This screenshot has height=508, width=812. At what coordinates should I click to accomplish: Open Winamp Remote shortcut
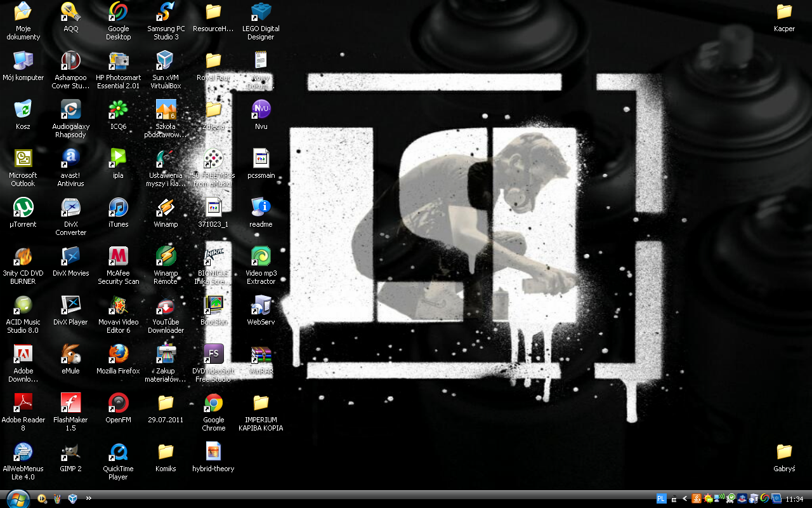[x=166, y=265]
